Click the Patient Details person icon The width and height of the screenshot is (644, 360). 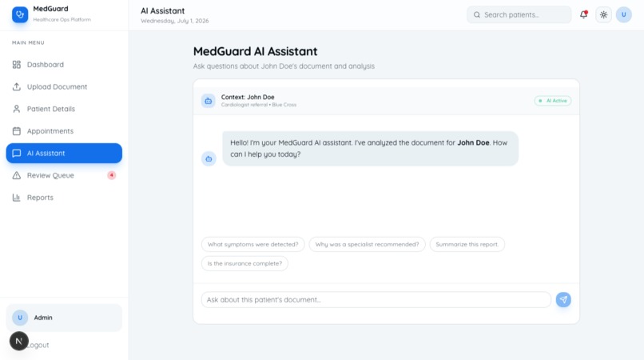click(x=17, y=109)
